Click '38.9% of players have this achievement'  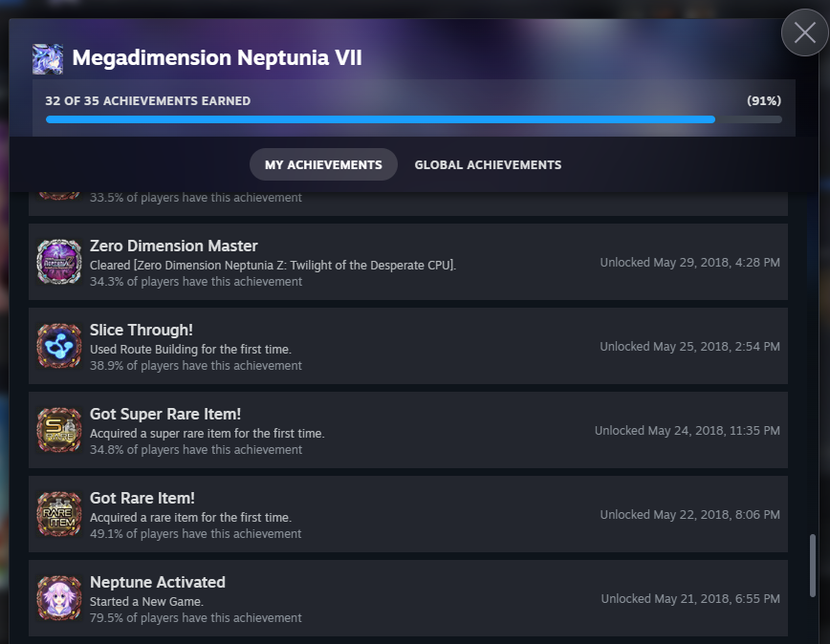(x=196, y=366)
